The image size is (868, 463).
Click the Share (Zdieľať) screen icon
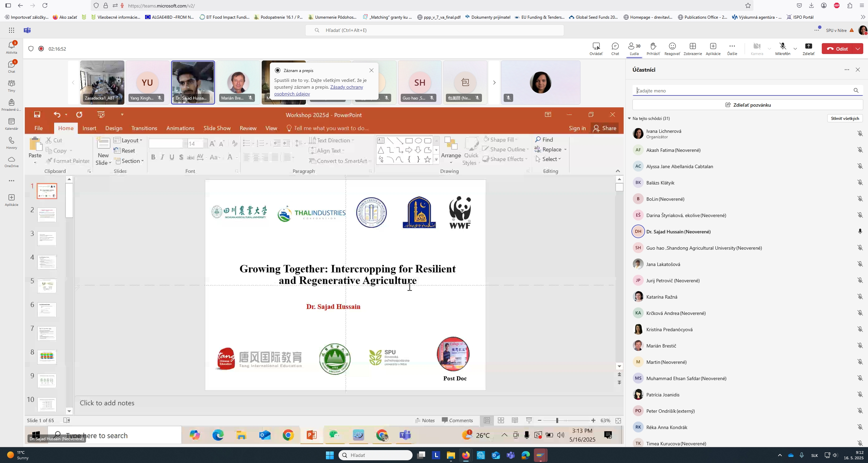click(x=808, y=49)
